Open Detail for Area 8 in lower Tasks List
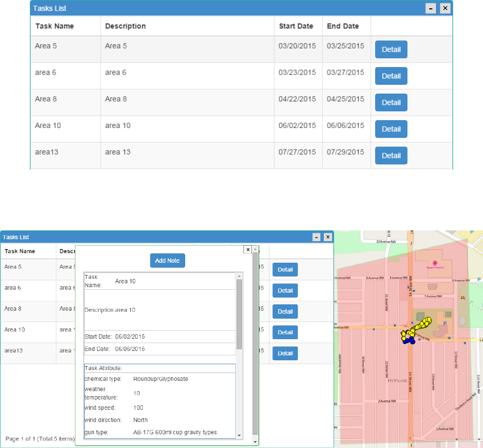The image size is (483, 448). pos(285,312)
